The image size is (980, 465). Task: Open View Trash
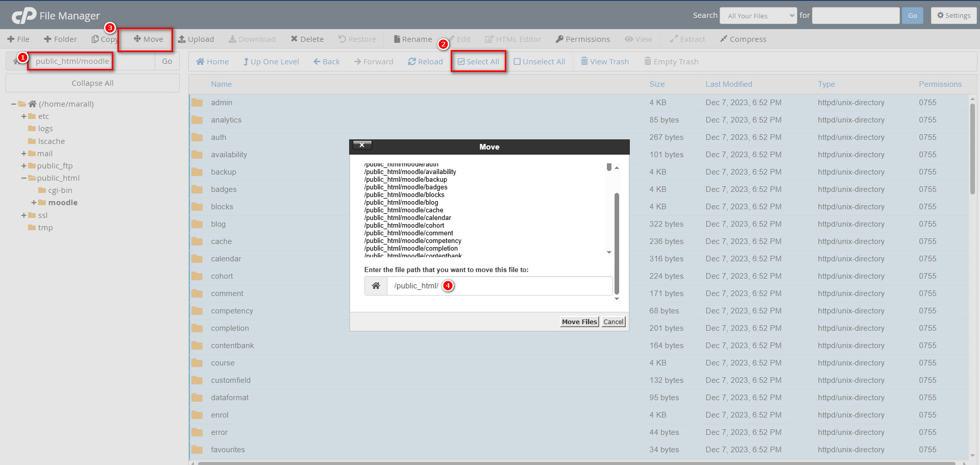pos(604,61)
